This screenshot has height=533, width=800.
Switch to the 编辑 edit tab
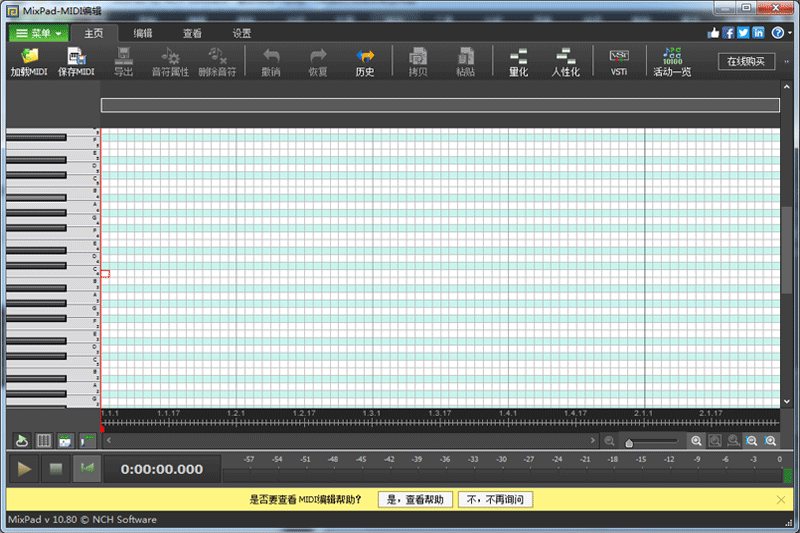[143, 33]
